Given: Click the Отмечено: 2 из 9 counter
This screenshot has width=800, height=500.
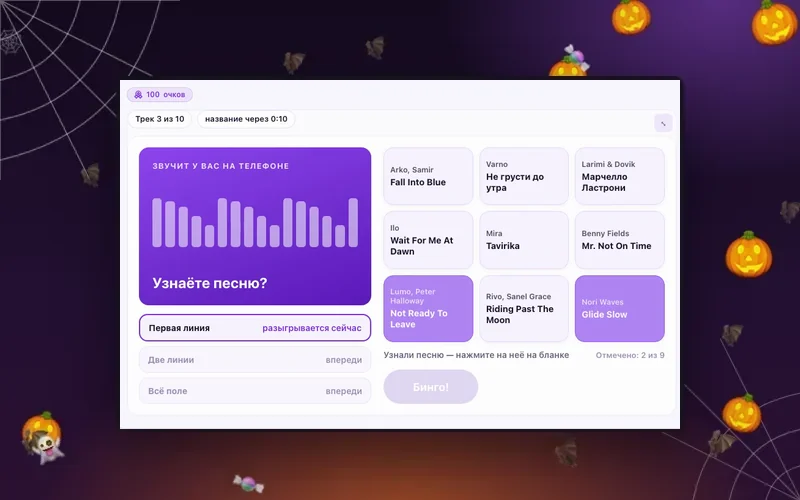Looking at the screenshot, I should pos(630,355).
